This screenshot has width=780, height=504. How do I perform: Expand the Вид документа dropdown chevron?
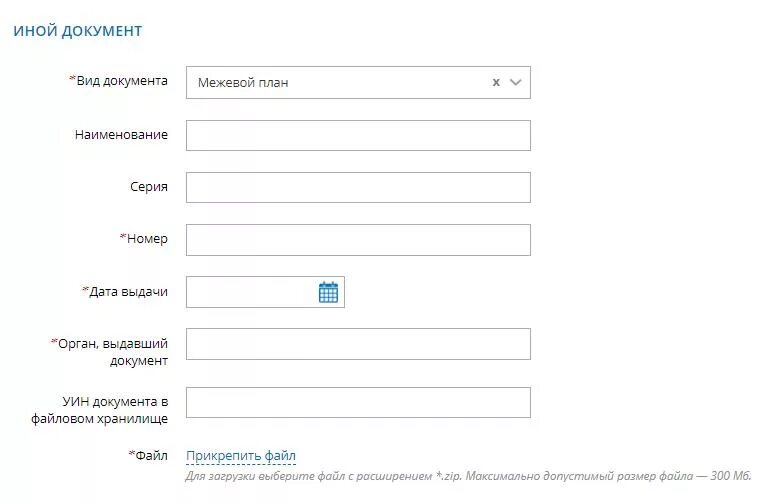click(515, 83)
